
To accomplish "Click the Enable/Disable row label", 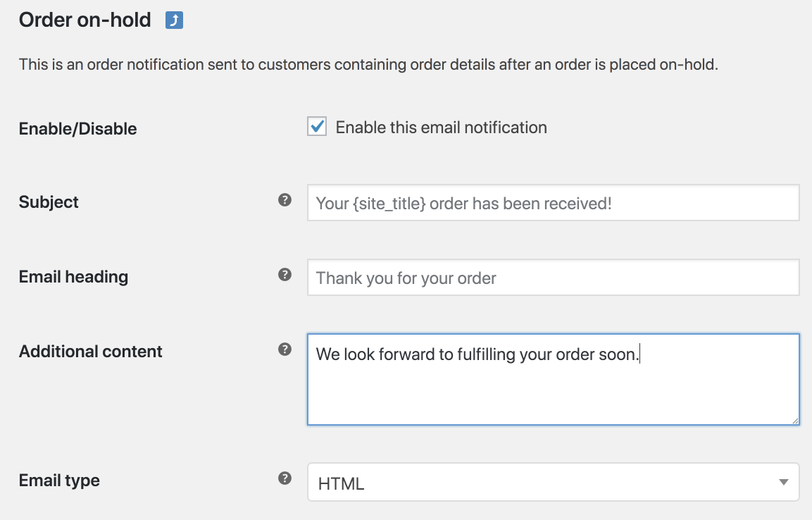I will point(77,129).
